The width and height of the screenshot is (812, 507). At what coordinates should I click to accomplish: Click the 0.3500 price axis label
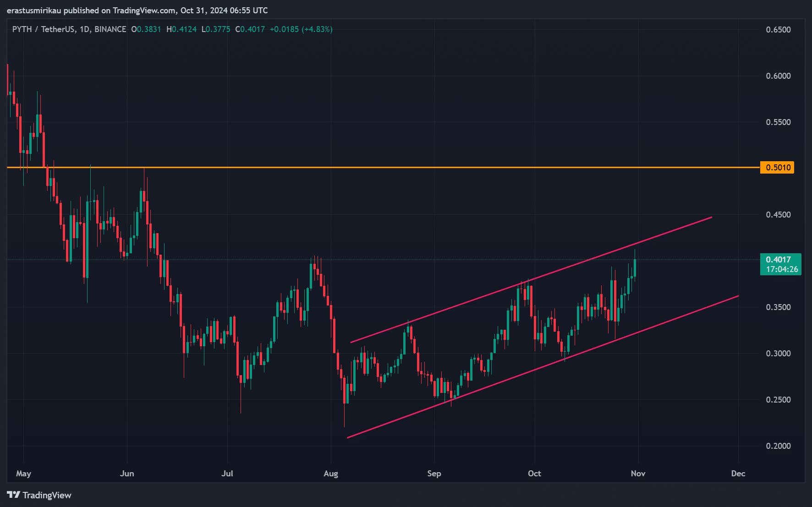(778, 307)
